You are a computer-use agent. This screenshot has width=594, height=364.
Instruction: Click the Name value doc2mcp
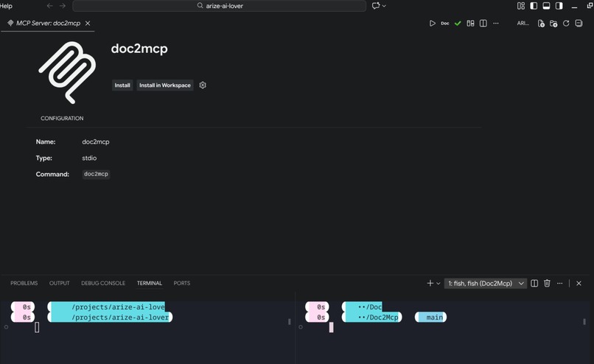(x=96, y=141)
